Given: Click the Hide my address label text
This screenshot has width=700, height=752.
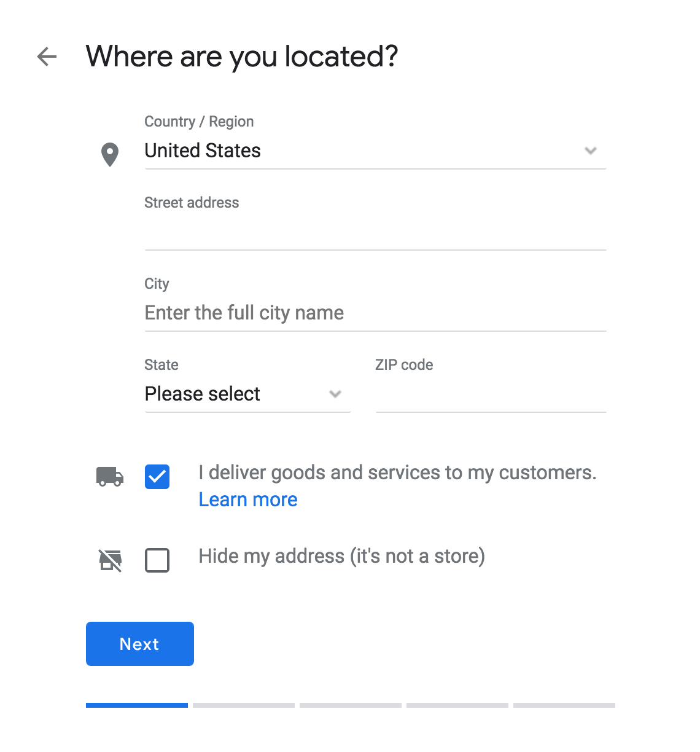Looking at the screenshot, I should tap(342, 556).
